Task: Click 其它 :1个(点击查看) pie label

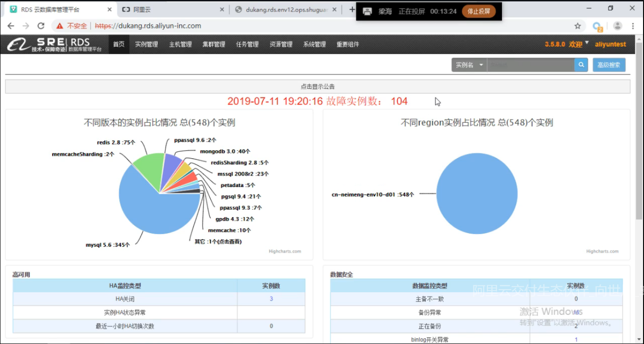Action: pyautogui.click(x=218, y=241)
